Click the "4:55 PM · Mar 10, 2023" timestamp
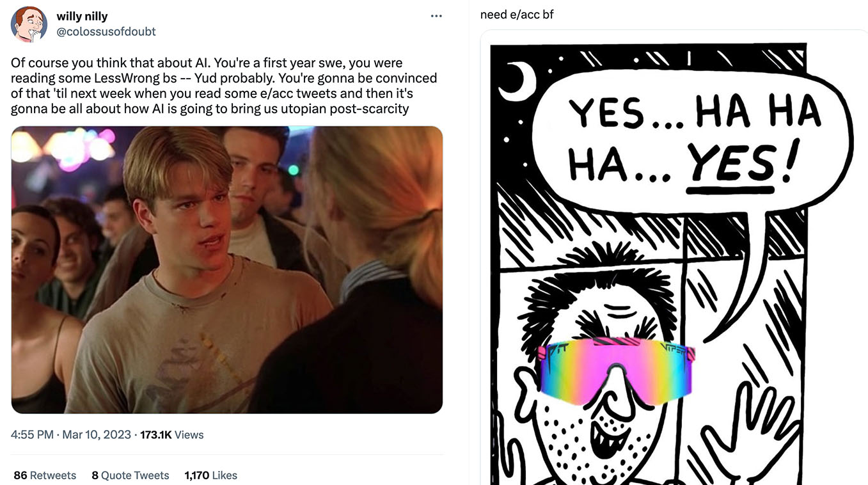This screenshot has height=485, width=868. (70, 435)
